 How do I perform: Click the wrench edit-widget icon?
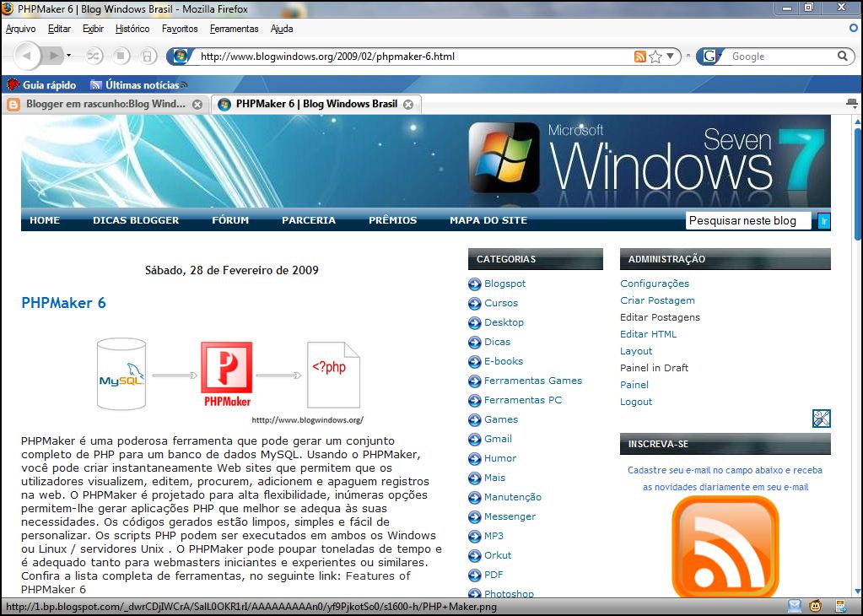click(x=821, y=419)
